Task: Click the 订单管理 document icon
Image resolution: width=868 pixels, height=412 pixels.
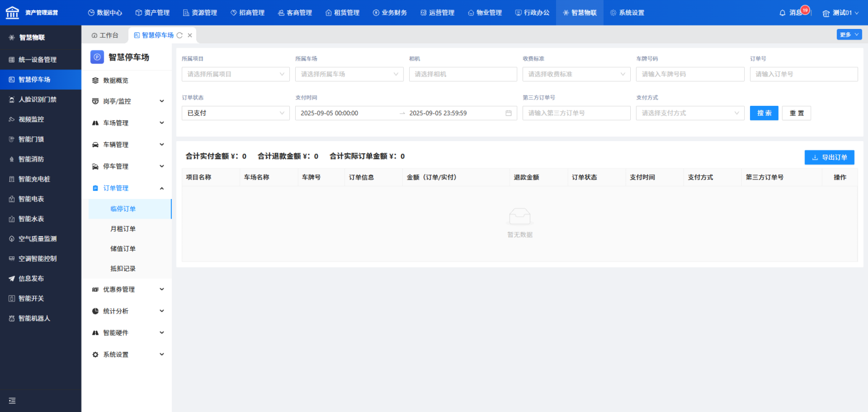Action: pos(95,188)
